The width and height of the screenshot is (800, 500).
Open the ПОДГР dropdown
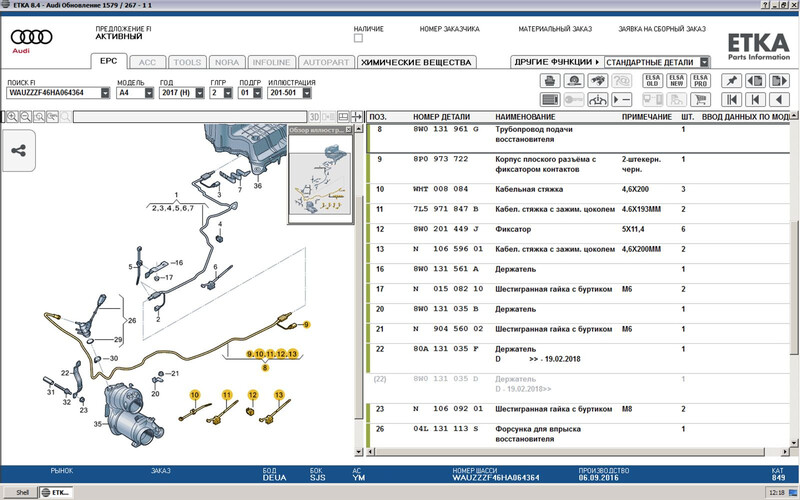258,93
